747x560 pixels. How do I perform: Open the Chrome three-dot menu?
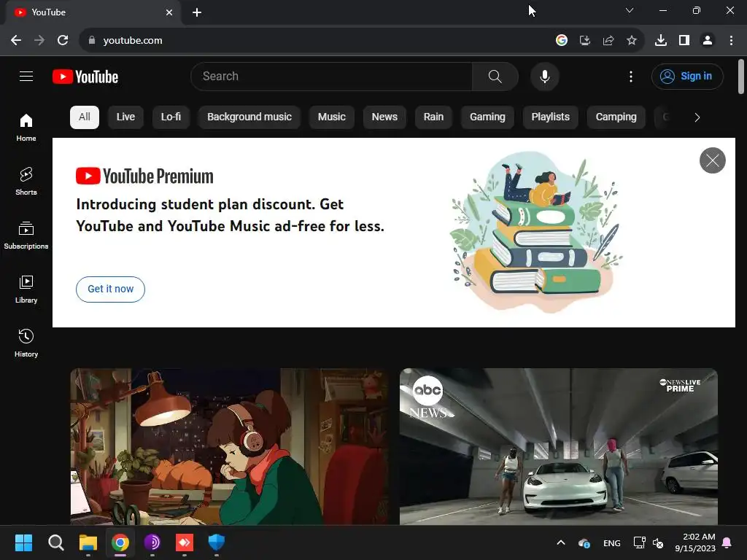731,41
